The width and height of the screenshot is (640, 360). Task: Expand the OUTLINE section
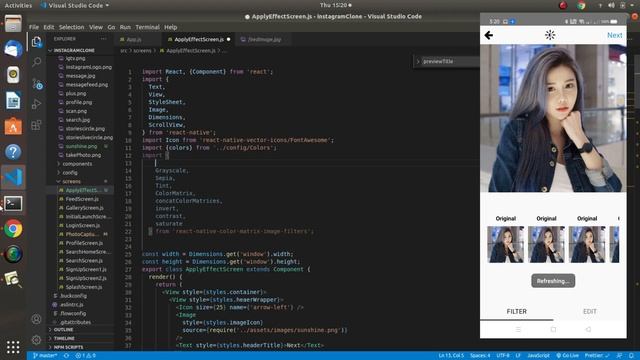63,329
